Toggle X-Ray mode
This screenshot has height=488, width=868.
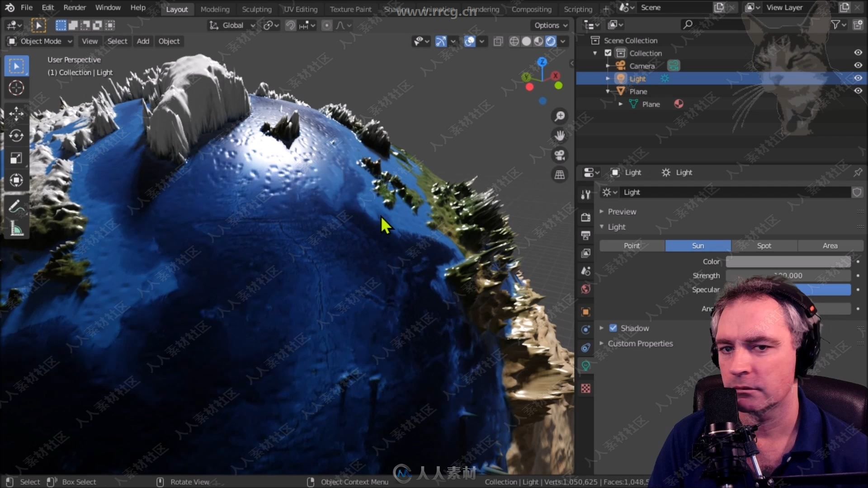498,42
